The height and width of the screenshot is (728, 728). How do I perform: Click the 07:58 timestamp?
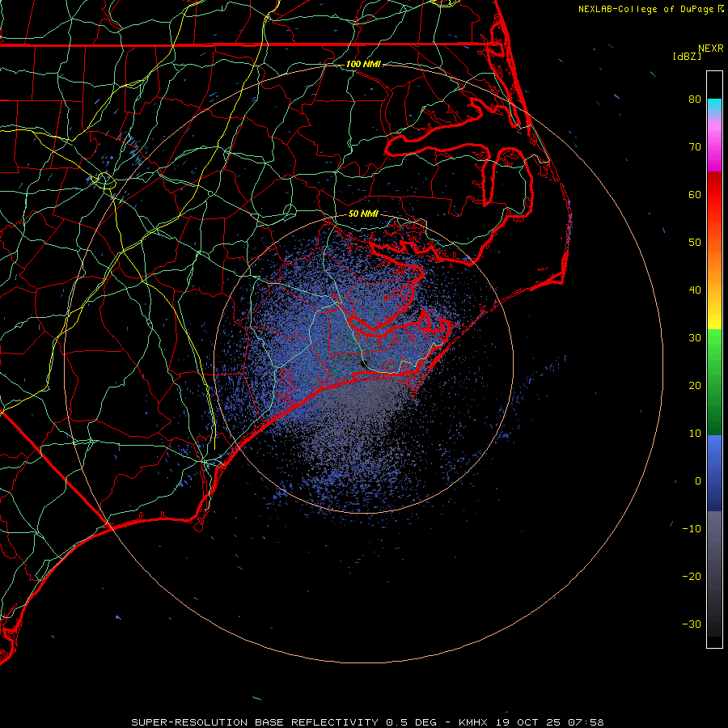586,722
